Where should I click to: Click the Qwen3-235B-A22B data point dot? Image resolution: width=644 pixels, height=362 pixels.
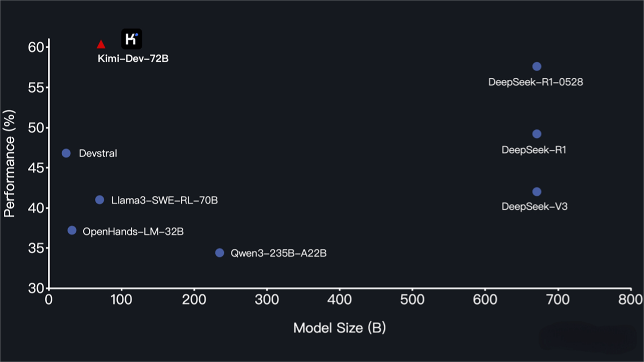219,253
